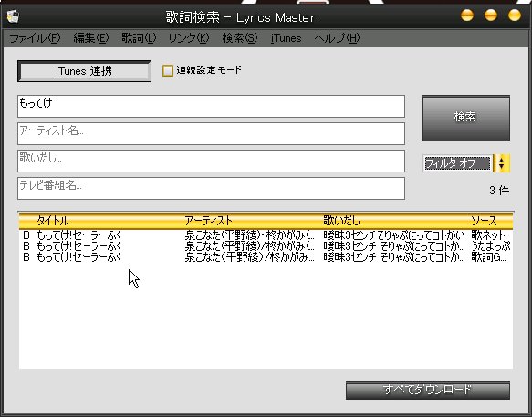Open the iTunes menu
The width and height of the screenshot is (532, 417).
point(286,38)
